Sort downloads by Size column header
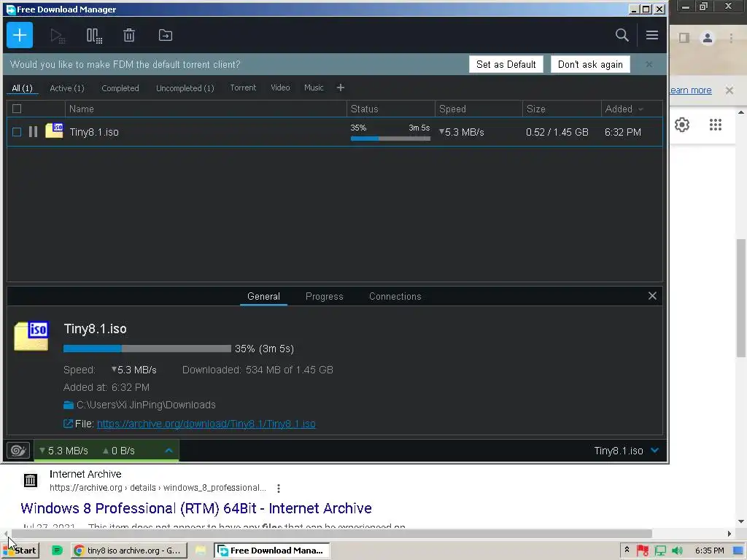Viewport: 747px width, 560px height. coord(562,109)
